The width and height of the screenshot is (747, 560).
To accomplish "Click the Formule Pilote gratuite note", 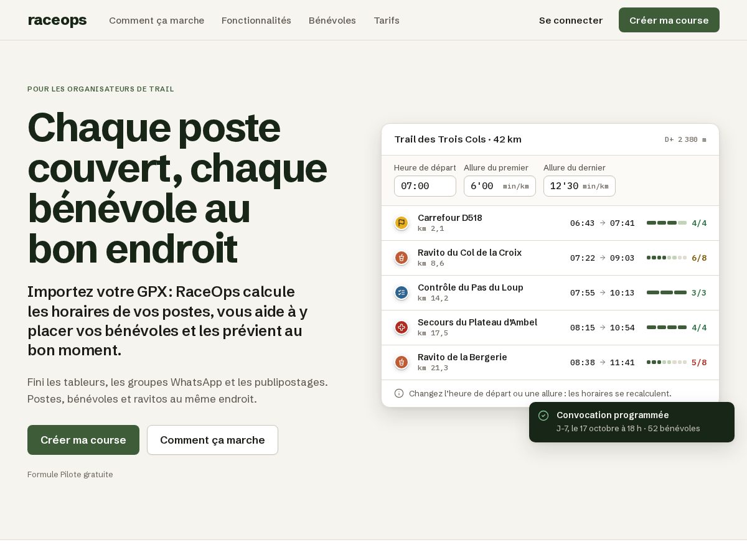I will coord(70,474).
